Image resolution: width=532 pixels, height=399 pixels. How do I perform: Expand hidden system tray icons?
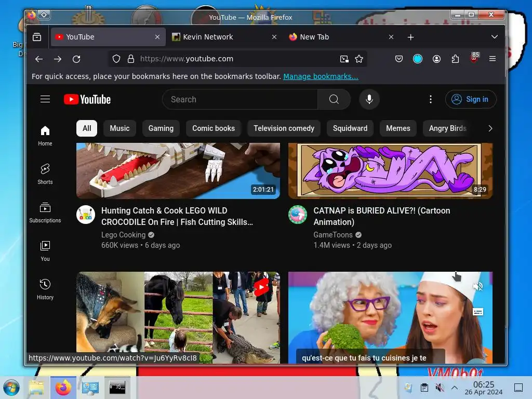click(455, 388)
